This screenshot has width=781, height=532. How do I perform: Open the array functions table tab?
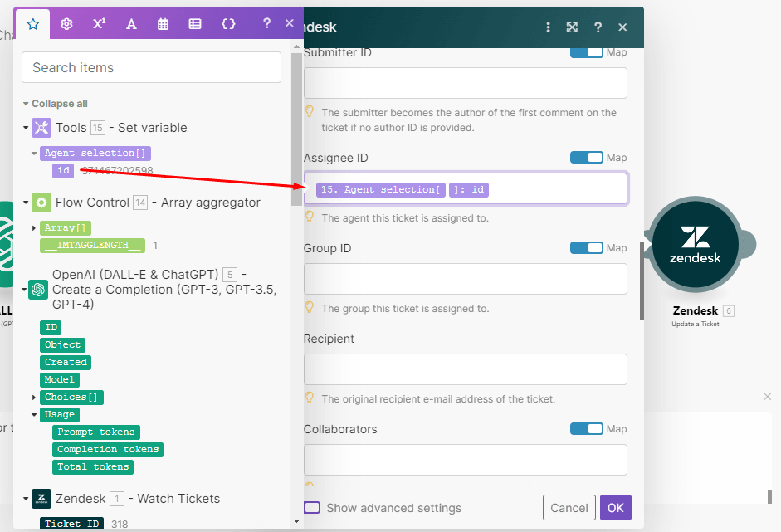click(x=195, y=24)
